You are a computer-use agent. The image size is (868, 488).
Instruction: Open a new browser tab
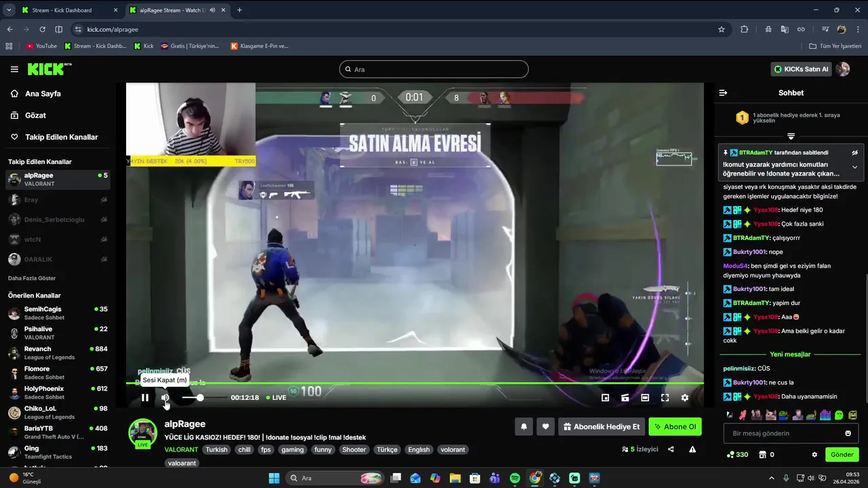click(x=239, y=10)
